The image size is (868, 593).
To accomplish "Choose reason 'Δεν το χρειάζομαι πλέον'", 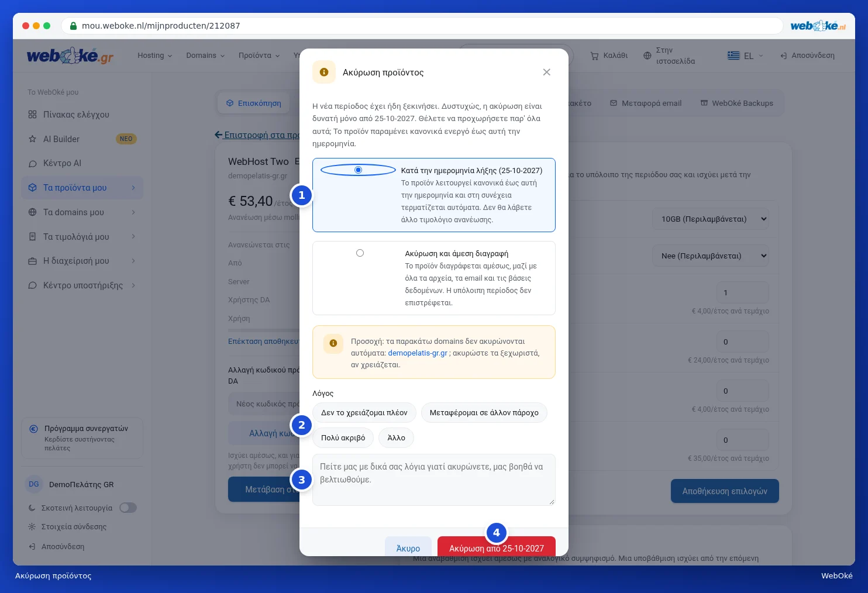I will click(x=364, y=413).
